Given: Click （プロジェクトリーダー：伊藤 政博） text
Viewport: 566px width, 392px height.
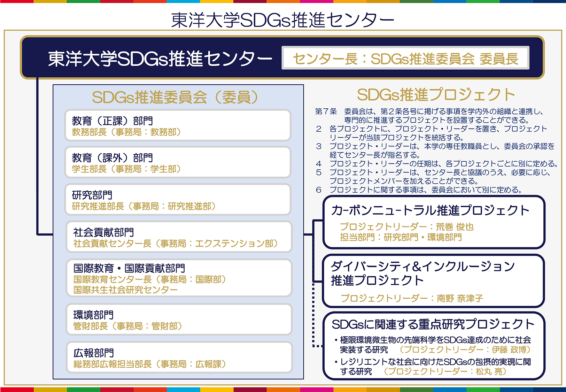Looking at the screenshot, I should click(465, 349).
